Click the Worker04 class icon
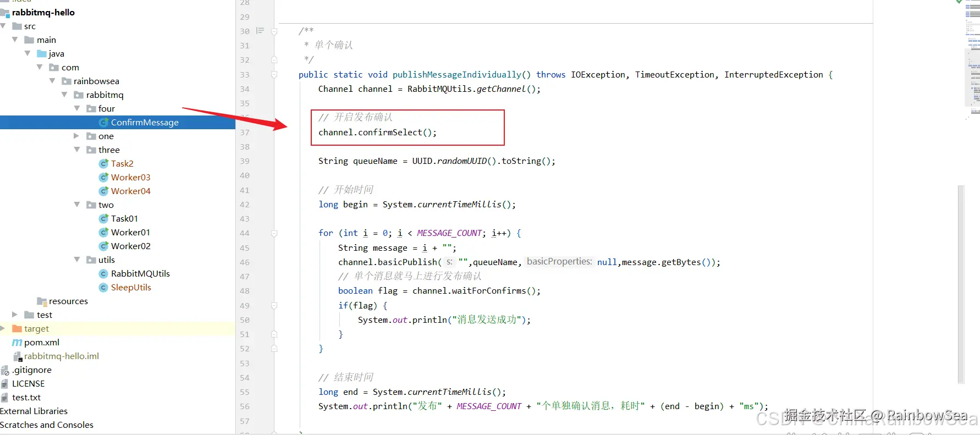 pos(103,191)
